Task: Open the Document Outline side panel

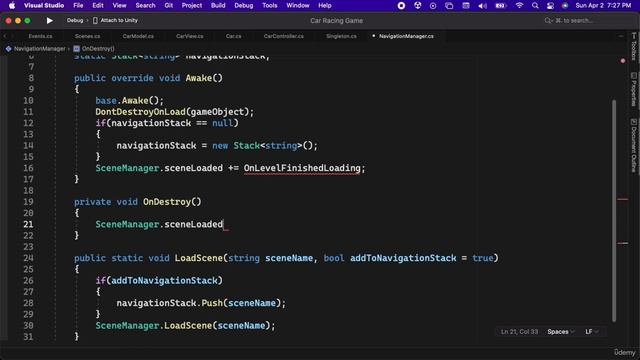Action: click(633, 145)
